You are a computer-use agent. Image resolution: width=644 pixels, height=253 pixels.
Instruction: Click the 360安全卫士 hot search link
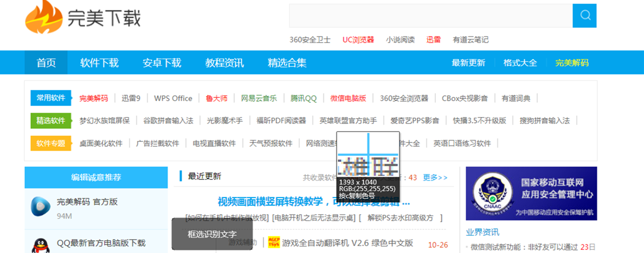pos(310,40)
